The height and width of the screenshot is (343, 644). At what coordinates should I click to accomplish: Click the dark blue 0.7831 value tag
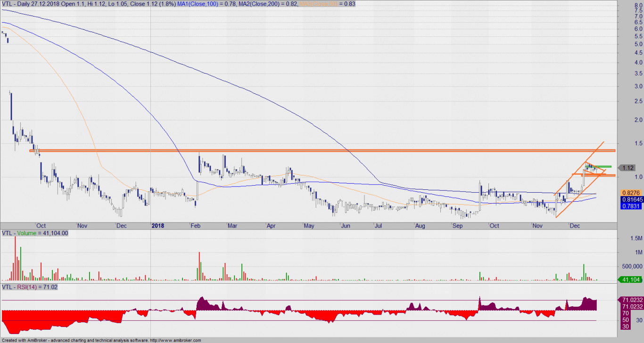coord(629,206)
